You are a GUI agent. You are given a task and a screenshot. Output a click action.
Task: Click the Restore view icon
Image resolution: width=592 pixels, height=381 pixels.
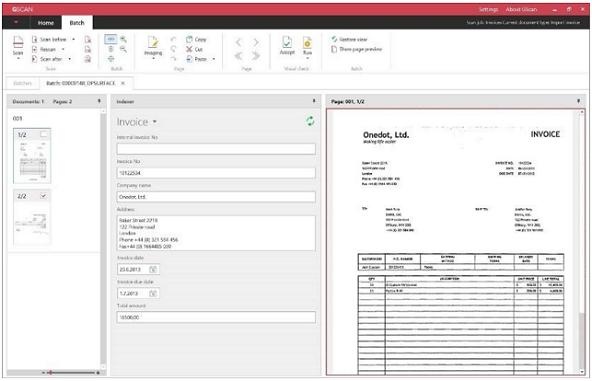(x=334, y=39)
